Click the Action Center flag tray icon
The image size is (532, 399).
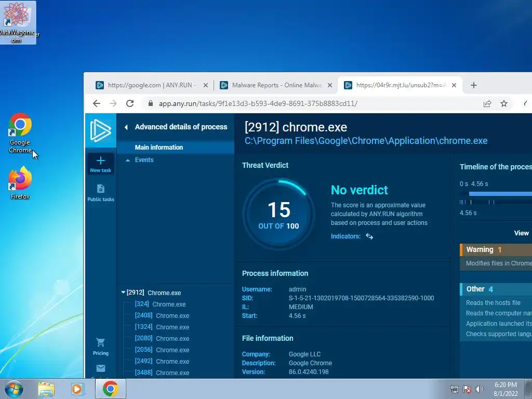pos(467,389)
